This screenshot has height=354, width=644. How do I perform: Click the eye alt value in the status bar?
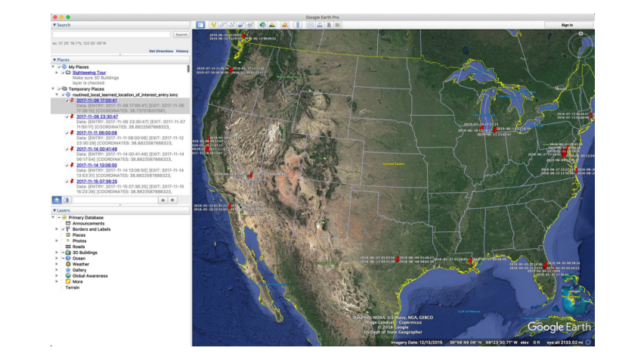click(565, 342)
